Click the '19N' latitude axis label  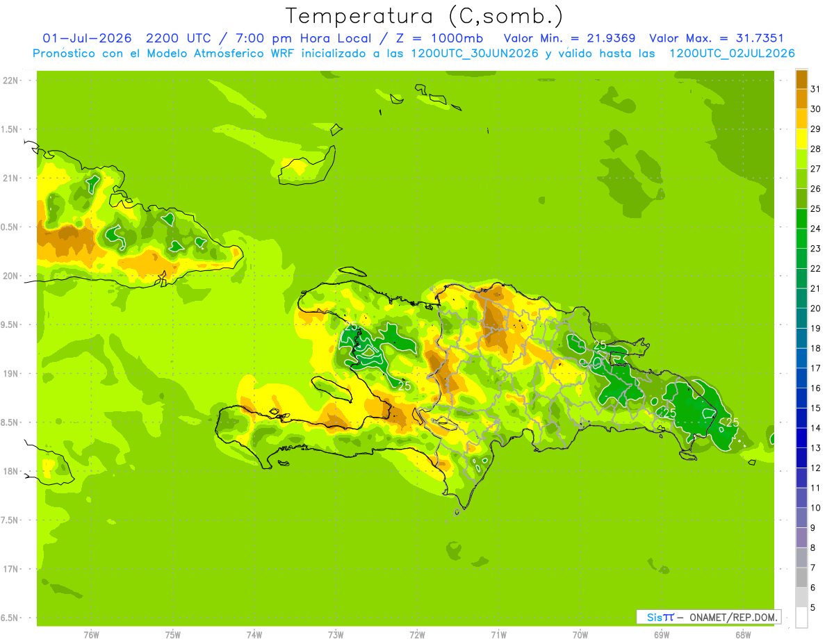11,373
